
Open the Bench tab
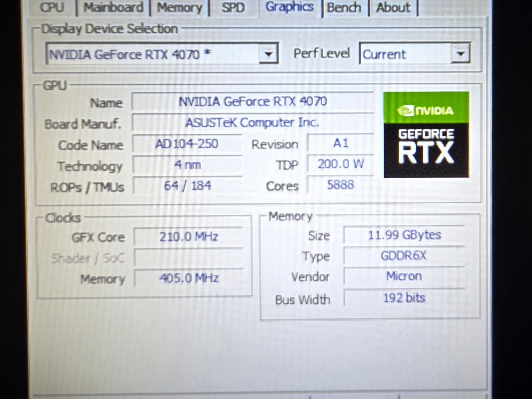[344, 7]
